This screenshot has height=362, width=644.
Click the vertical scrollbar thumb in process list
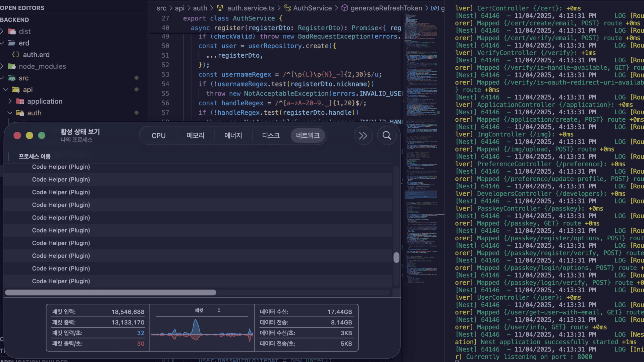396,257
